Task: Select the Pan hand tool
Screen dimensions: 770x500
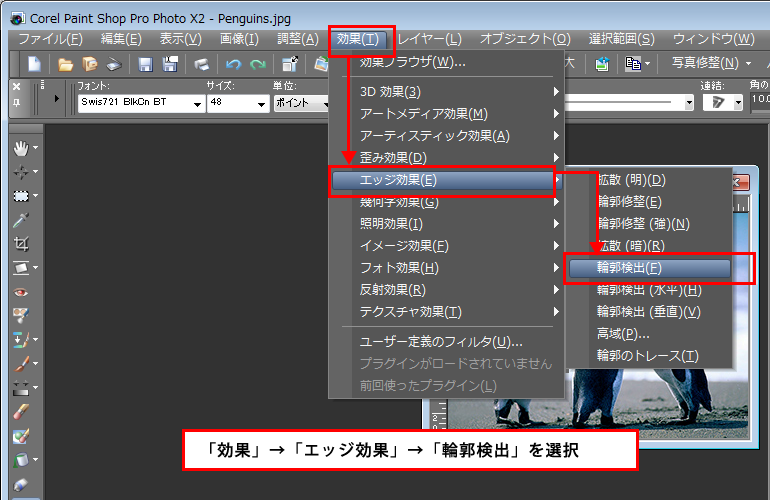Action: [21, 148]
